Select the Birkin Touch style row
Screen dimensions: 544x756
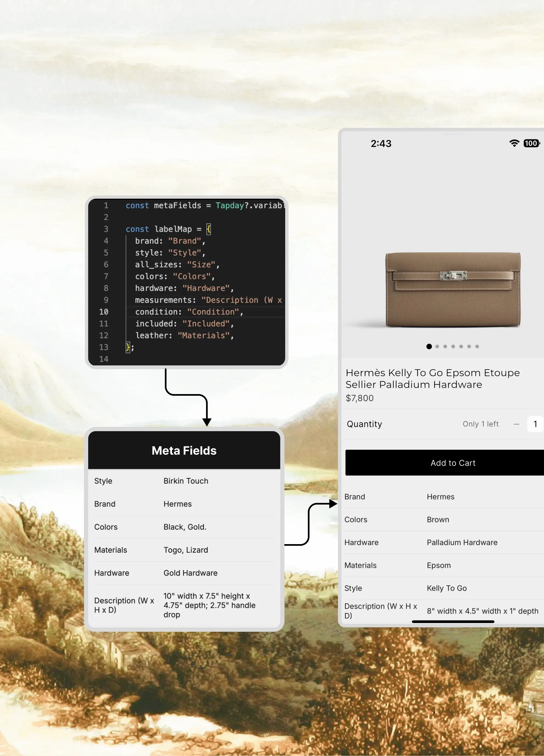tap(184, 481)
